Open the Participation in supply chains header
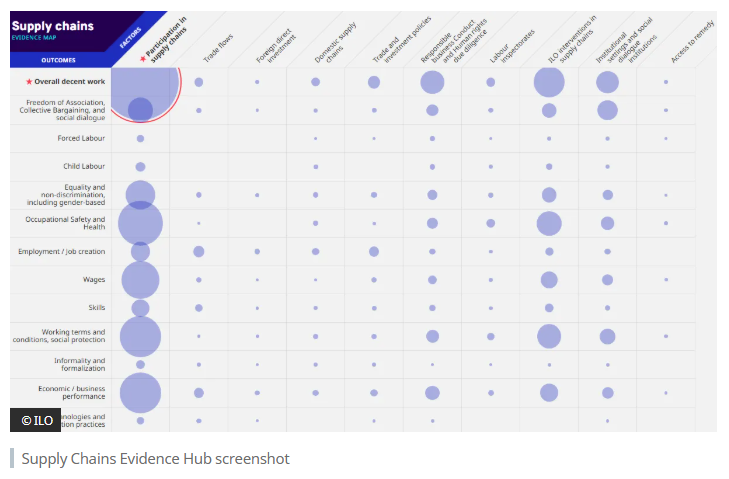This screenshot has height=479, width=729. (x=162, y=42)
